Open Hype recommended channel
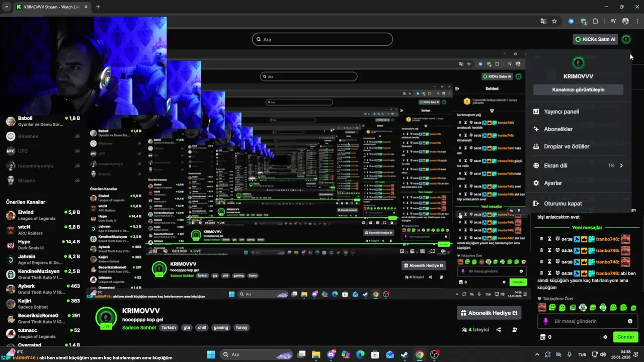The image size is (644, 362). point(43,245)
